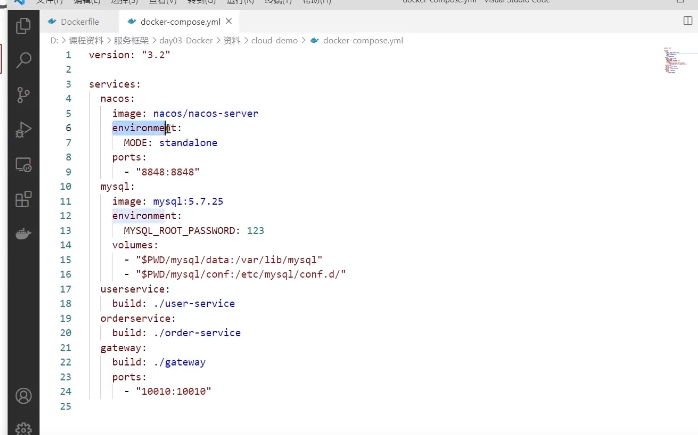Click the environment key on line 12
The image size is (698, 435).
[x=146, y=215]
